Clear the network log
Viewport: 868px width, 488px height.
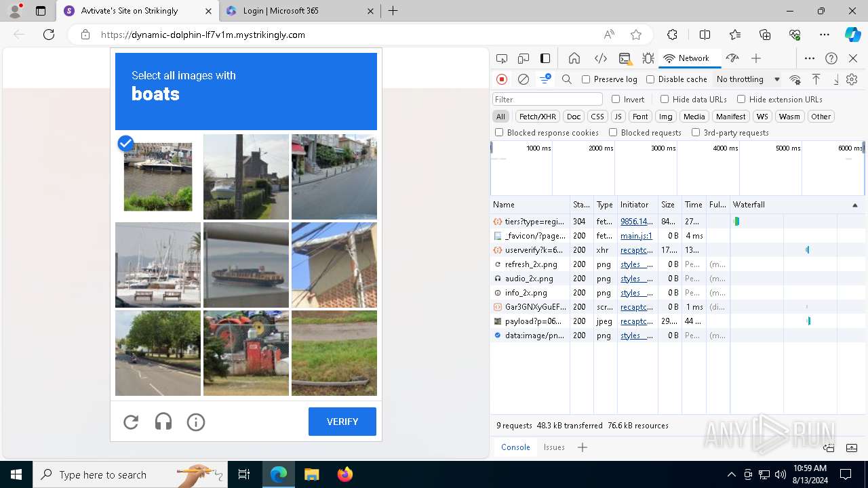[x=524, y=79]
